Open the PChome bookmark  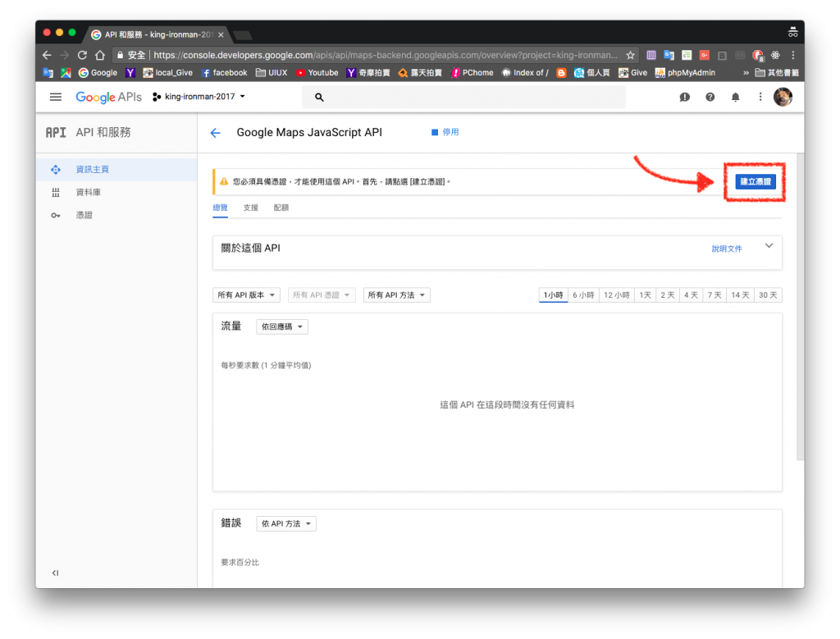click(x=472, y=73)
